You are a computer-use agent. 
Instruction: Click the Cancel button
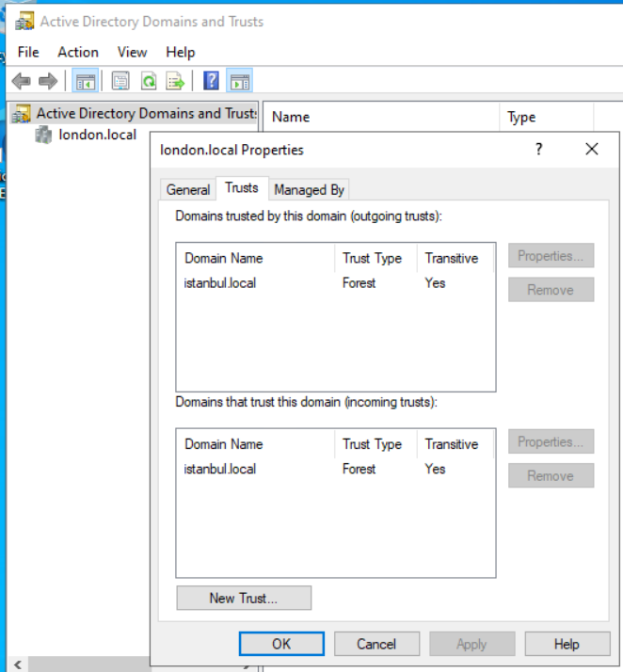point(375,644)
